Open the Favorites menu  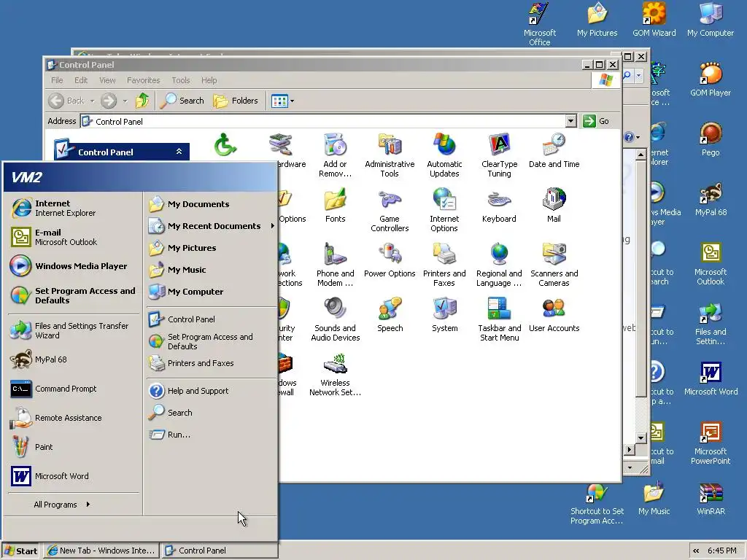pyautogui.click(x=144, y=80)
